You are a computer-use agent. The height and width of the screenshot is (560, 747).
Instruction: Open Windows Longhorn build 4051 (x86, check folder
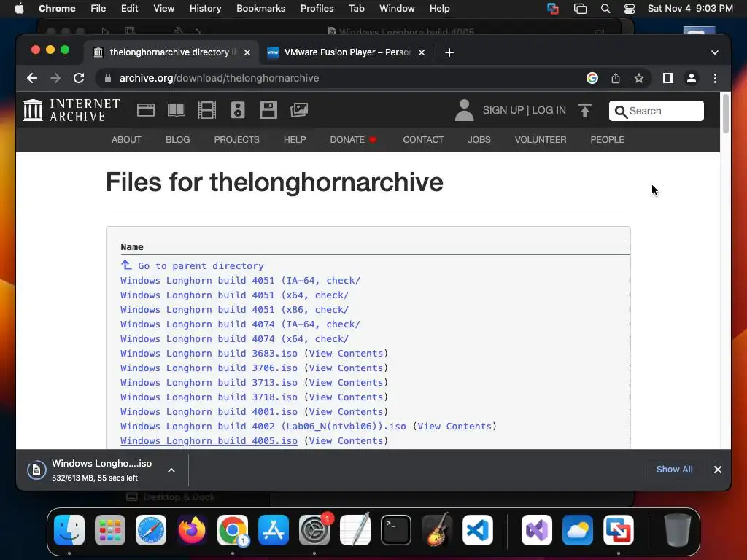234,309
